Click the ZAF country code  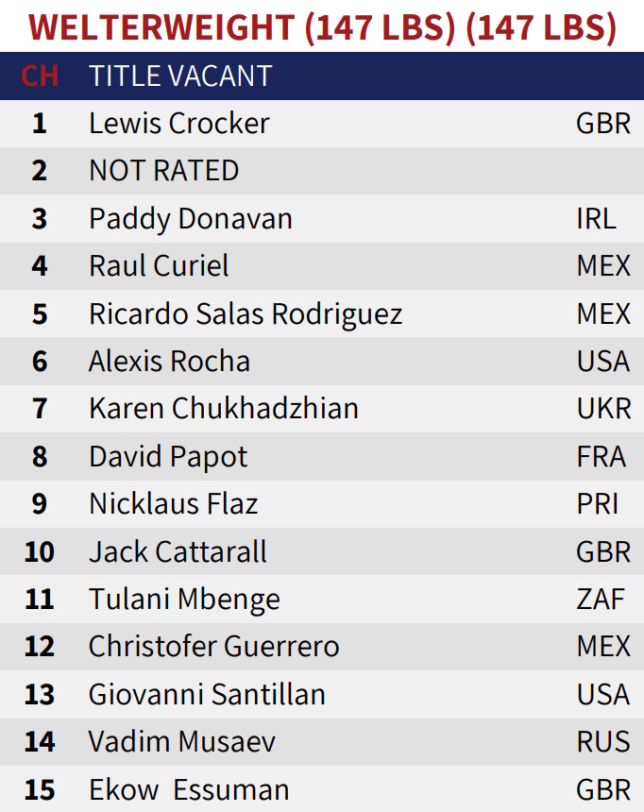tap(602, 600)
